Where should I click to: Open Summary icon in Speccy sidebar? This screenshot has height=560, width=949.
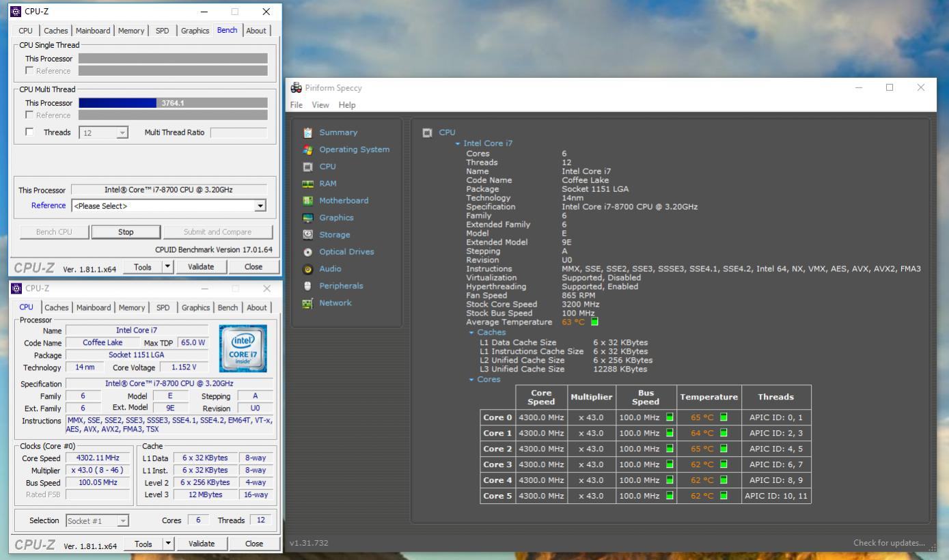(x=307, y=132)
